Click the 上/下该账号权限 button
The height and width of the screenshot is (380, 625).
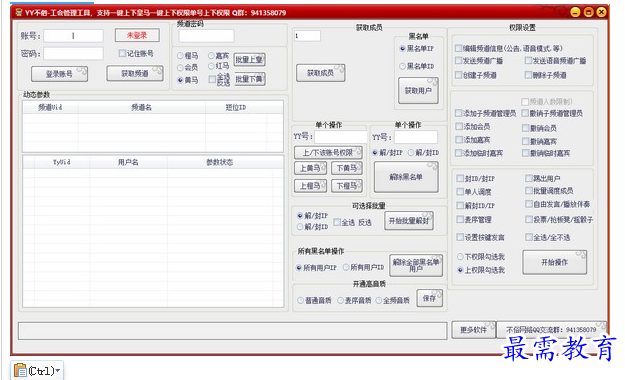(x=328, y=153)
